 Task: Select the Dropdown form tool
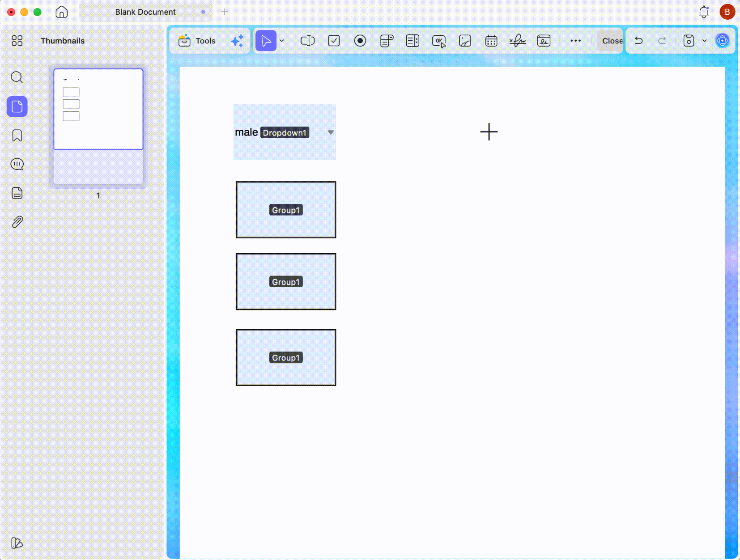[x=387, y=41]
